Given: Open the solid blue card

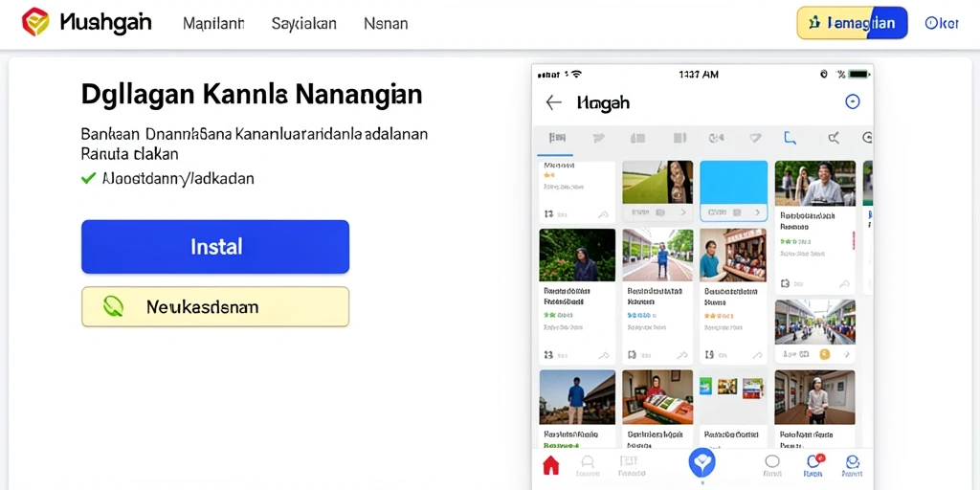Looking at the screenshot, I should 734,191.
